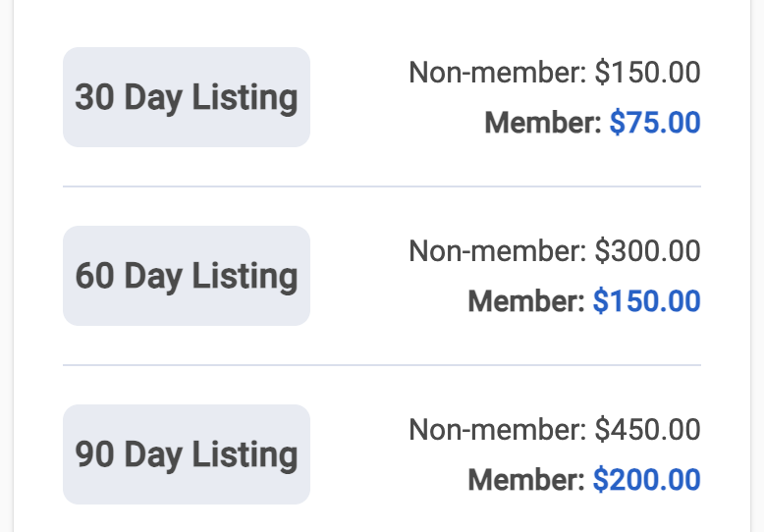Choose the 60 Day Listing option

click(x=187, y=276)
